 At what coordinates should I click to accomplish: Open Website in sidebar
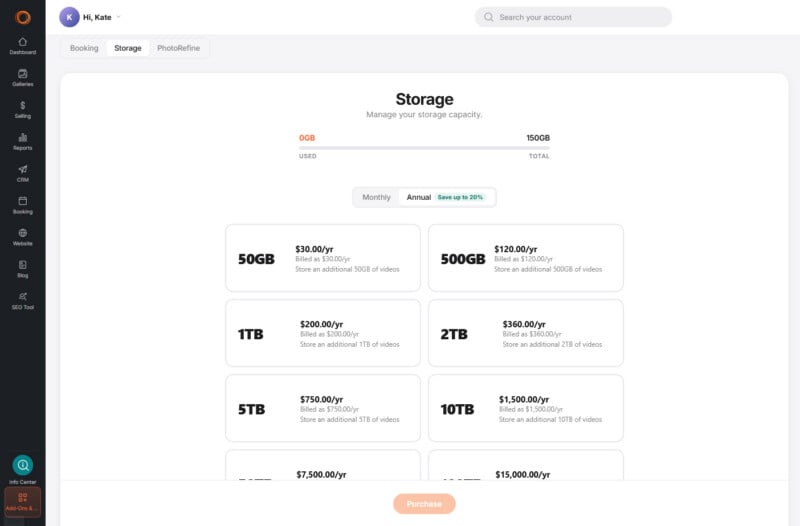pyautogui.click(x=22, y=237)
